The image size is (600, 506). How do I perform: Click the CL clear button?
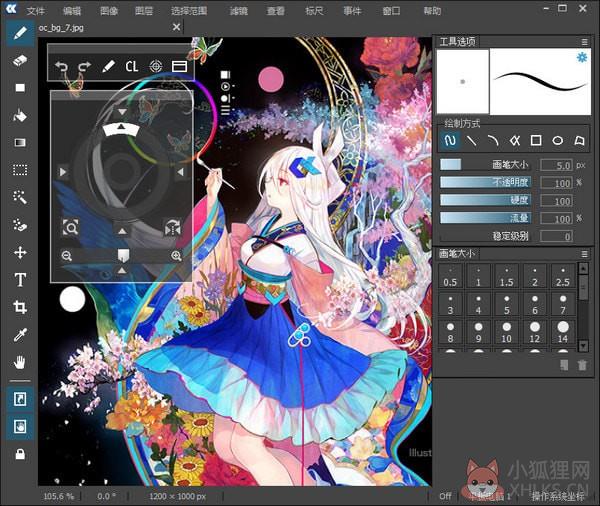(x=132, y=67)
